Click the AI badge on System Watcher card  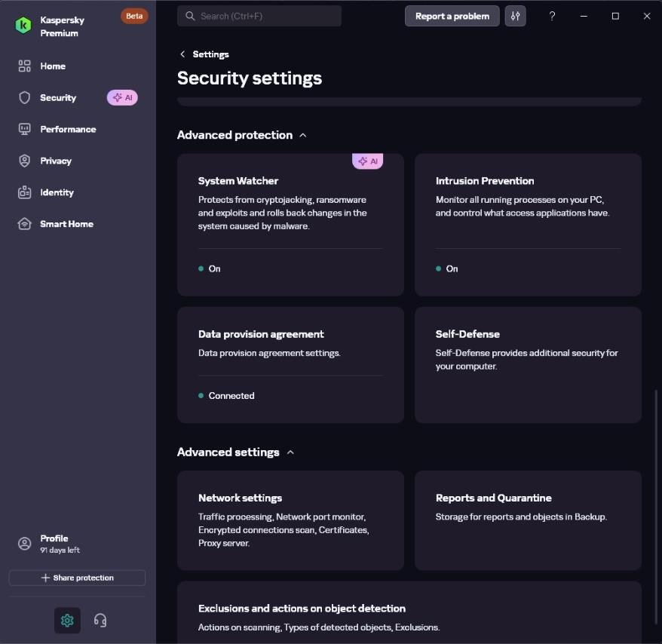(x=367, y=161)
